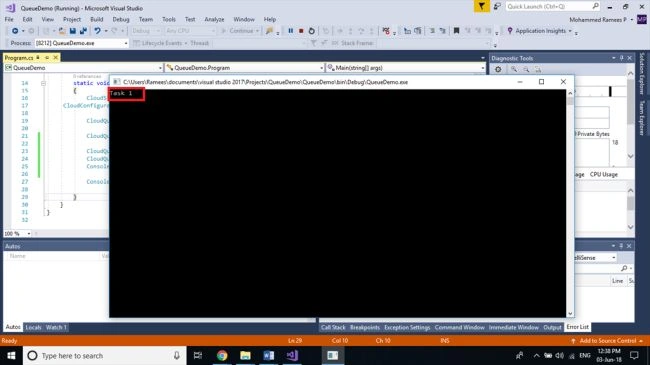Open the Team menu
This screenshot has height=365, width=650.
tap(146, 19)
